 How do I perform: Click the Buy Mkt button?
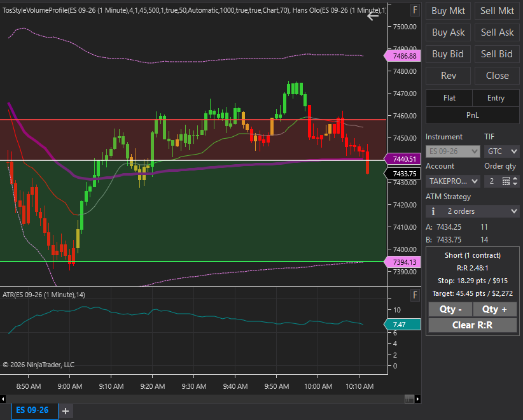point(448,11)
